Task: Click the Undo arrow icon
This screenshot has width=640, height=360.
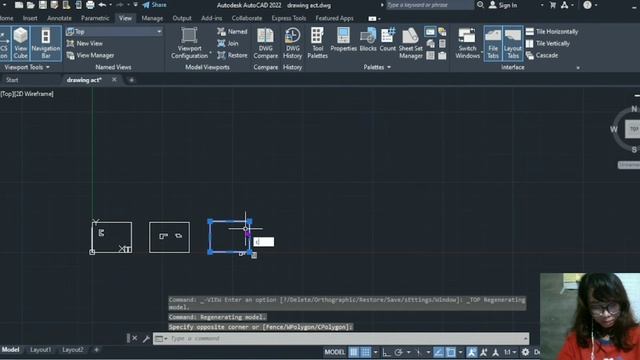Action: (102, 5)
